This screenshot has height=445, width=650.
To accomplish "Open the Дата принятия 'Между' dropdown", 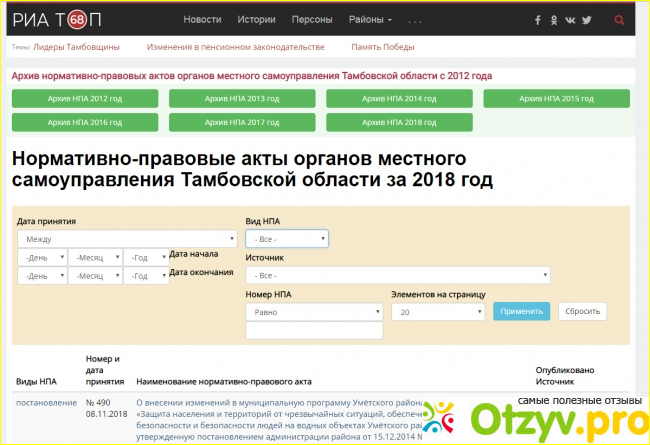I will click(x=127, y=239).
